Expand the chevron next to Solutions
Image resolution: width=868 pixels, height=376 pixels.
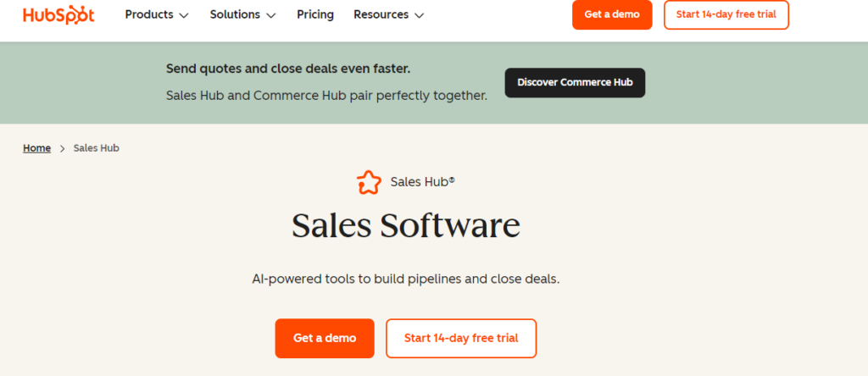click(270, 15)
